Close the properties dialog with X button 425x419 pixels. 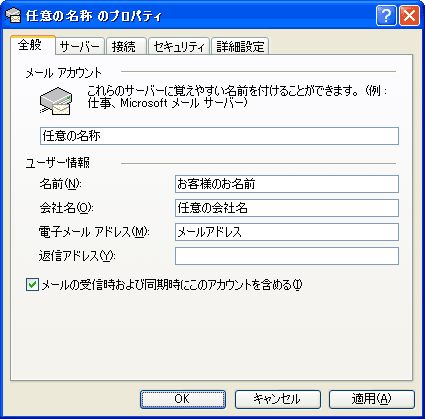(x=409, y=16)
